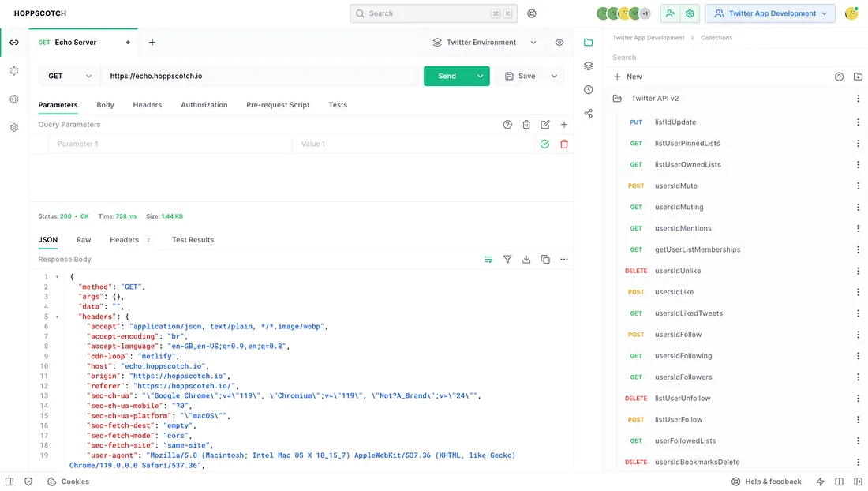Open the GraphQL sidebar icon

(14, 71)
